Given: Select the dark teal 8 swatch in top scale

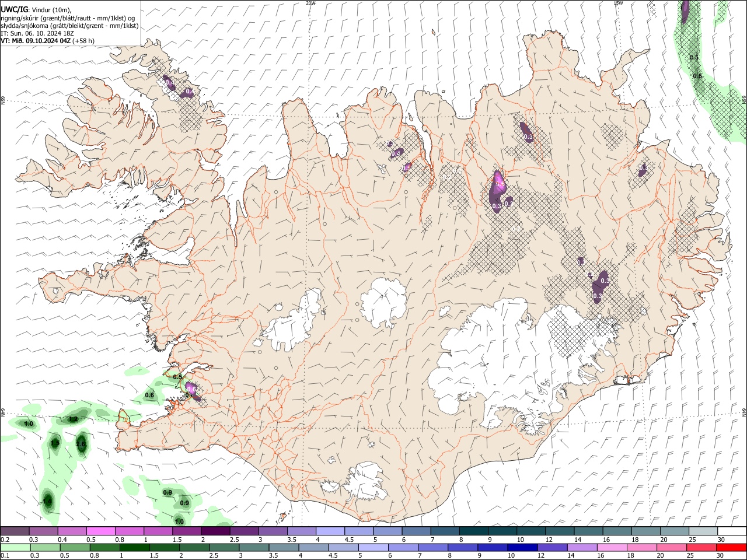Looking at the screenshot, I should [x=473, y=531].
